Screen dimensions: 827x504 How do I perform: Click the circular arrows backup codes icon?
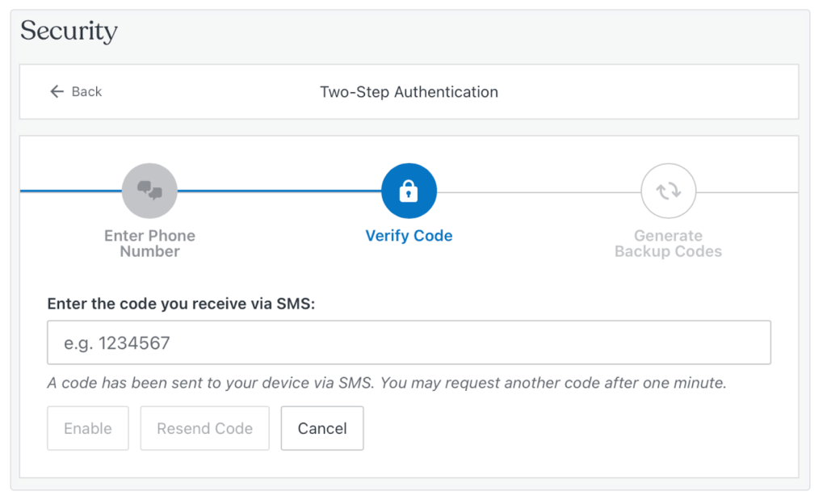click(x=668, y=191)
